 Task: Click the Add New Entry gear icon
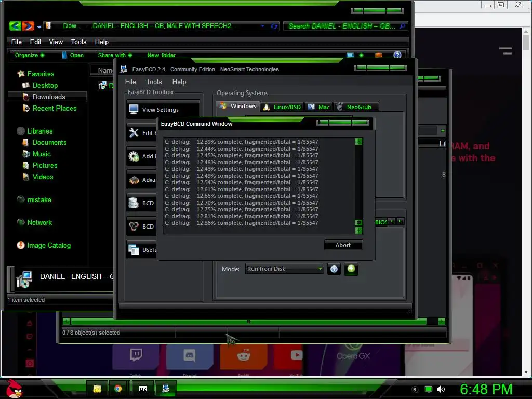coord(134,156)
